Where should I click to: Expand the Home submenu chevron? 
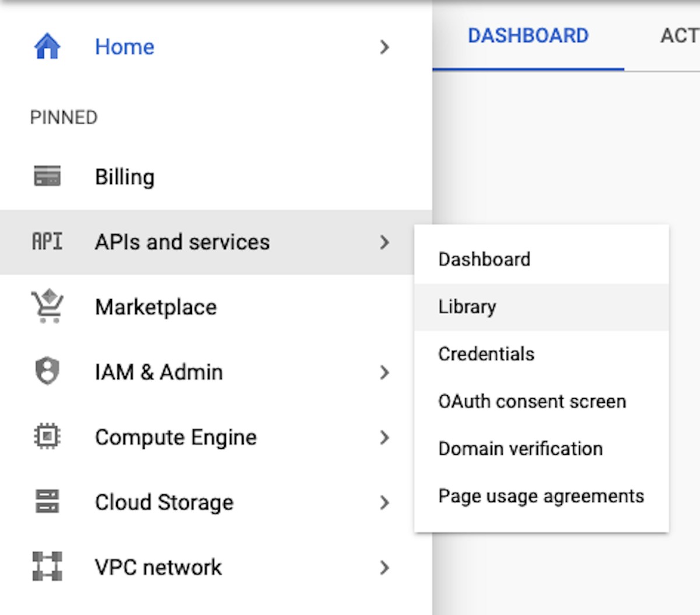[384, 47]
